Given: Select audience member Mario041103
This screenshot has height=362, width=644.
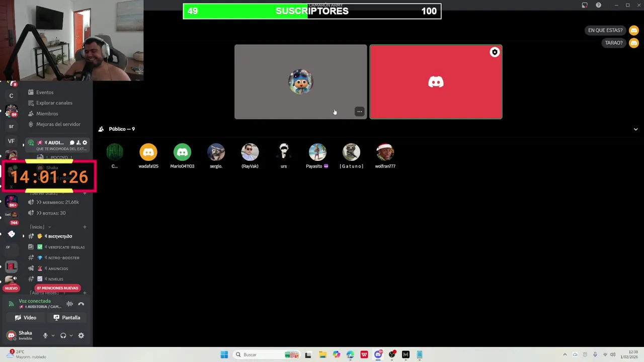Looking at the screenshot, I should [x=182, y=155].
